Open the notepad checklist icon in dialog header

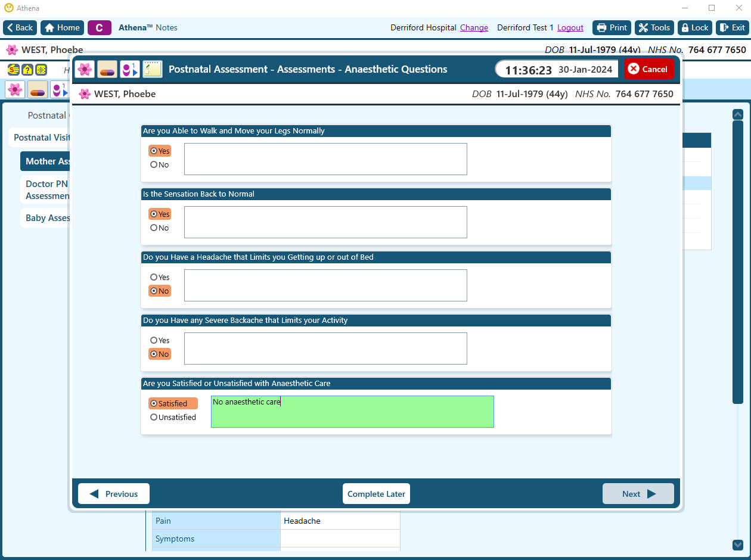coord(153,69)
